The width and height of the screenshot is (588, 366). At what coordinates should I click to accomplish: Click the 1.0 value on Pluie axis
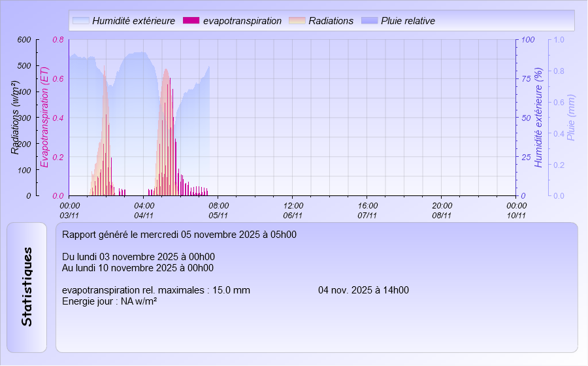pos(559,40)
